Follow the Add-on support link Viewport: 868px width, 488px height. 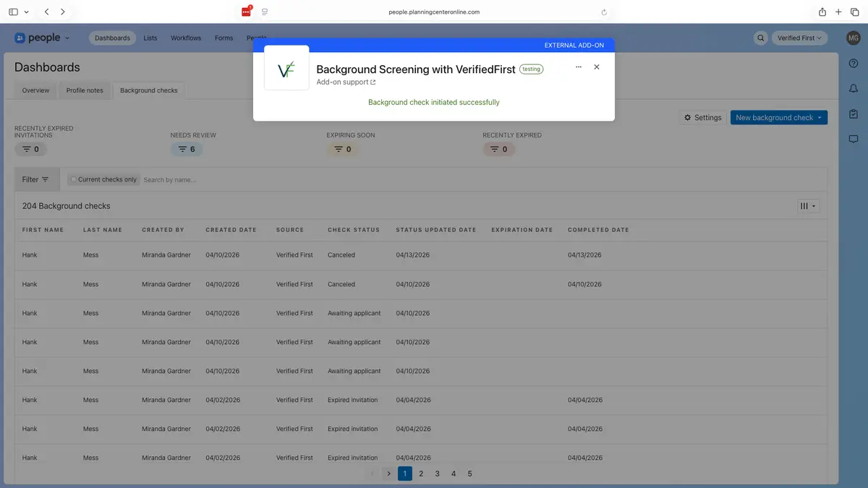click(x=346, y=82)
